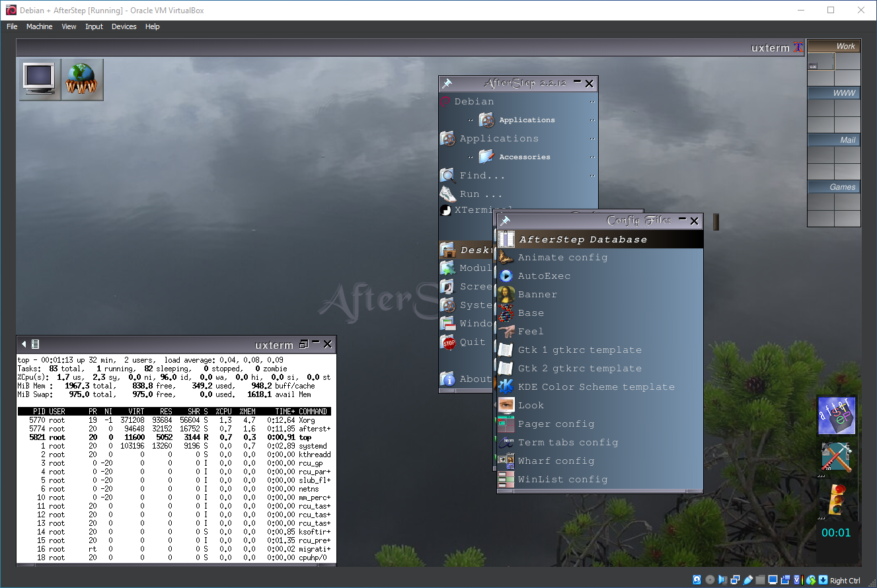Screen dimensions: 877x588
Task: Expand the Applications submenu
Action: 499,139
